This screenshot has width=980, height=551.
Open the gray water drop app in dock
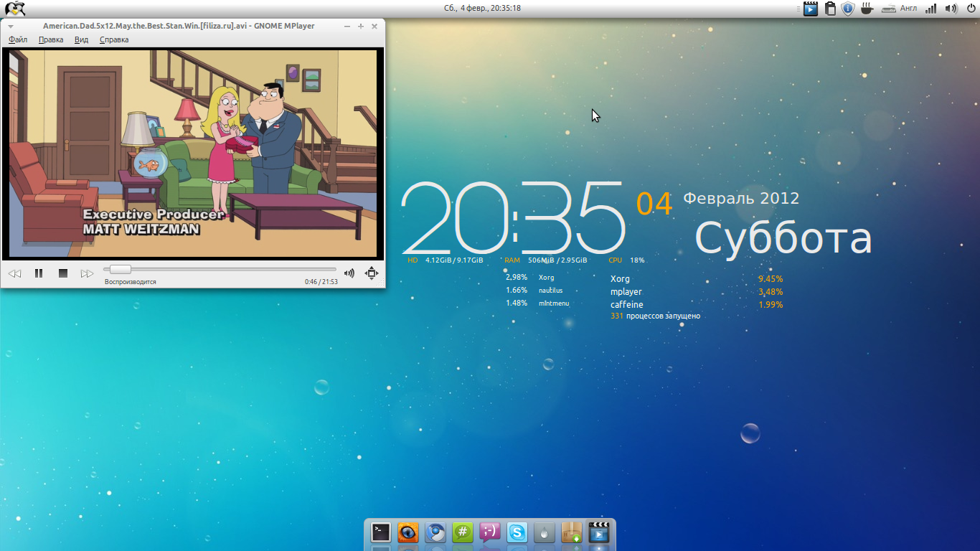tap(545, 532)
